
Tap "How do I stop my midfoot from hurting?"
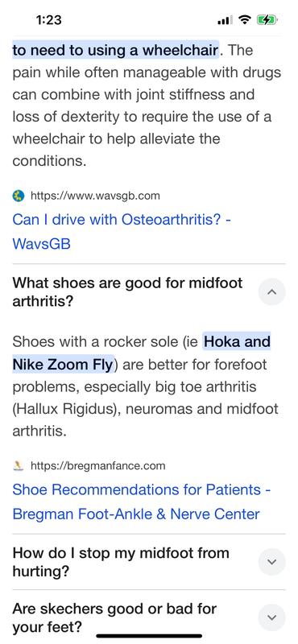121,562
